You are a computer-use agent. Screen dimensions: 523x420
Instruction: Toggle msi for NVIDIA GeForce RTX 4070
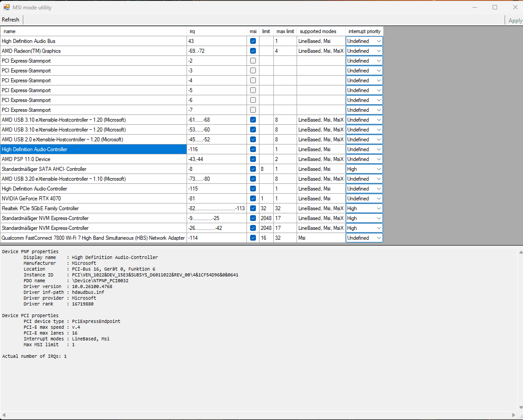(253, 199)
